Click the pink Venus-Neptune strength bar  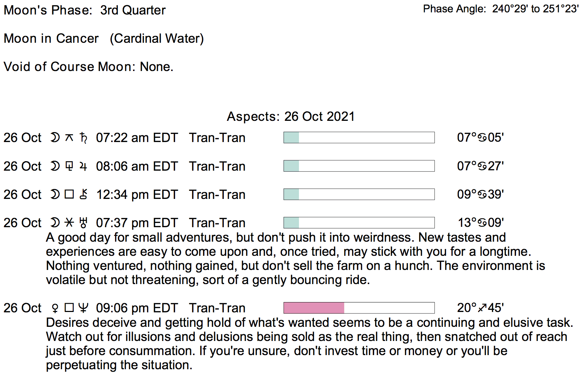pos(314,308)
